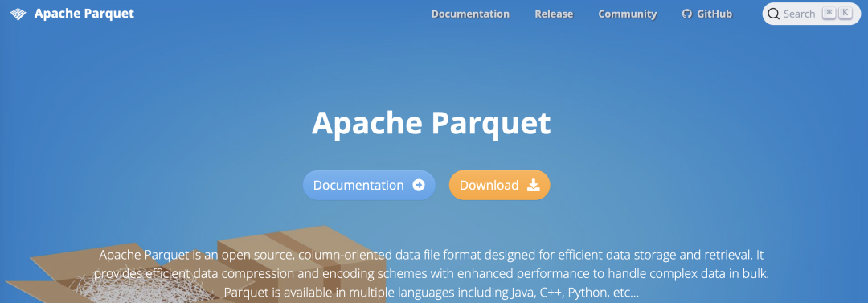868x303 pixels.
Task: Click the download tray icon
Action: (533, 185)
